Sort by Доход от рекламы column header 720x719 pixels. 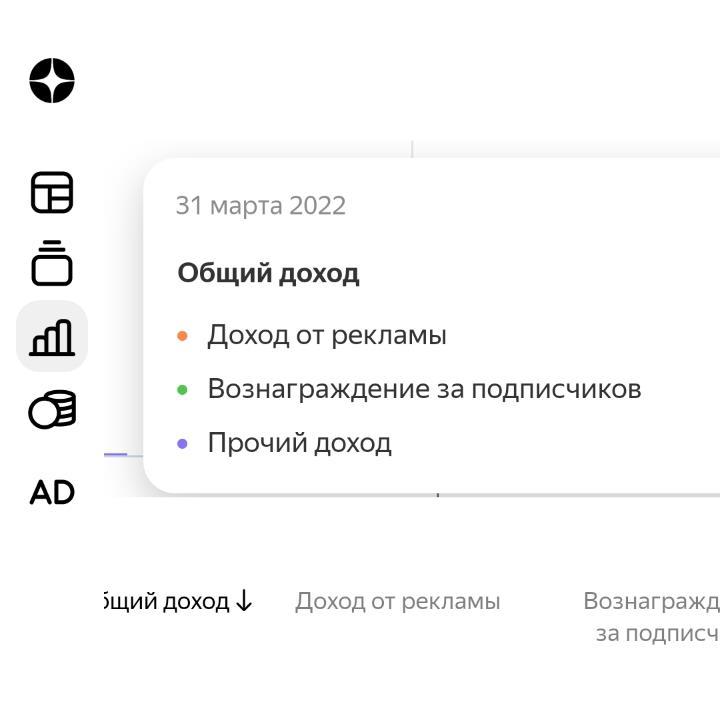point(398,602)
